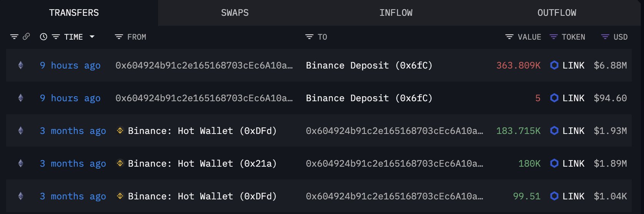This screenshot has width=644, height=214.
Task: Click Binance: Hot Wallet (0xDFd) in 183.715K row
Action: point(202,131)
